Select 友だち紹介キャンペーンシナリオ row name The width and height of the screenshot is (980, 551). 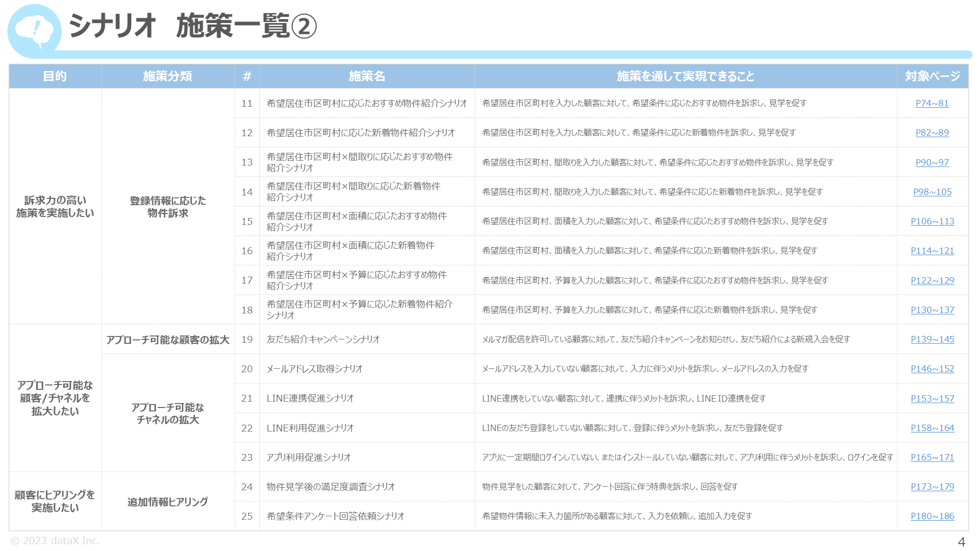323,339
